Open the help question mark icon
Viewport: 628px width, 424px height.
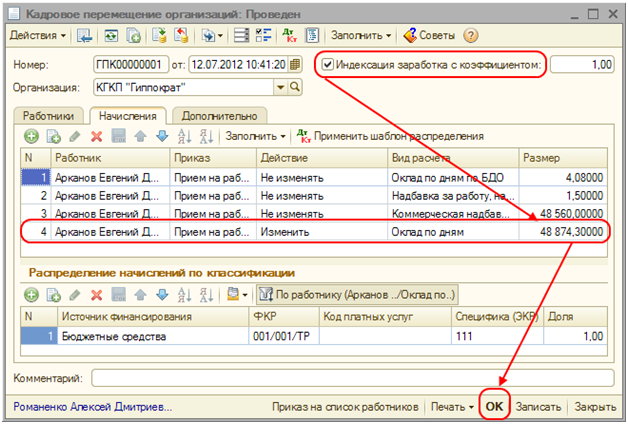(x=471, y=36)
